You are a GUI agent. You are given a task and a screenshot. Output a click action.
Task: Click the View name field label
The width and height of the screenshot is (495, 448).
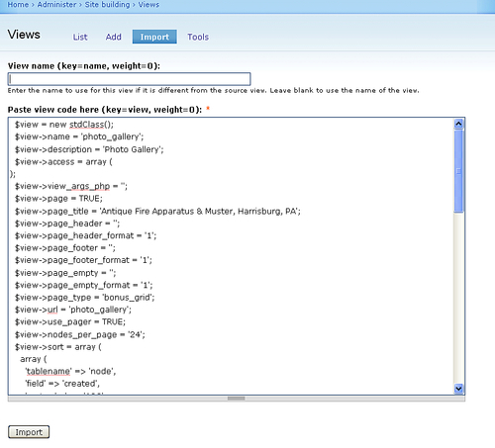point(84,66)
